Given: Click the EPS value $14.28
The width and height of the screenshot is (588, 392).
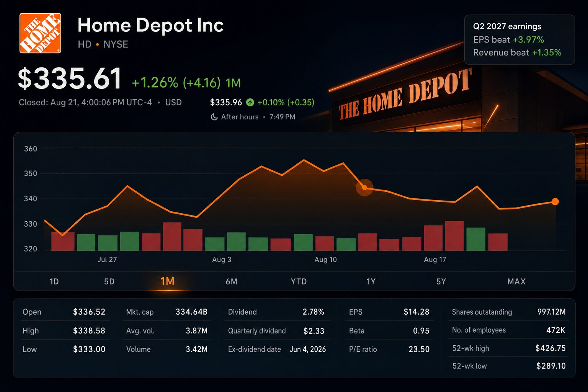Looking at the screenshot, I should 416,312.
